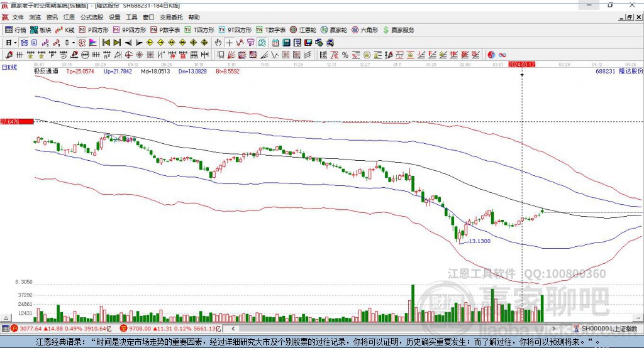This screenshot has width=644, height=348.
Task: Click the red 2024-03-12 date marker
Action: point(521,65)
